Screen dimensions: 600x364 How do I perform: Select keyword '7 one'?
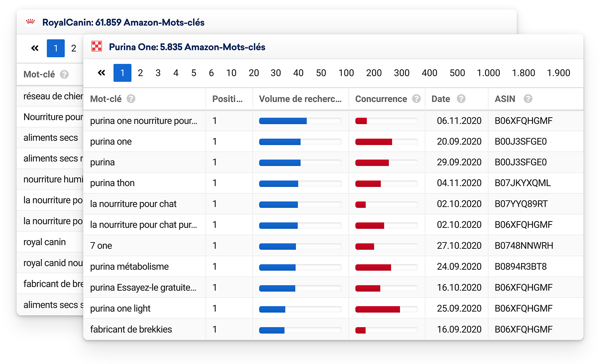101,245
